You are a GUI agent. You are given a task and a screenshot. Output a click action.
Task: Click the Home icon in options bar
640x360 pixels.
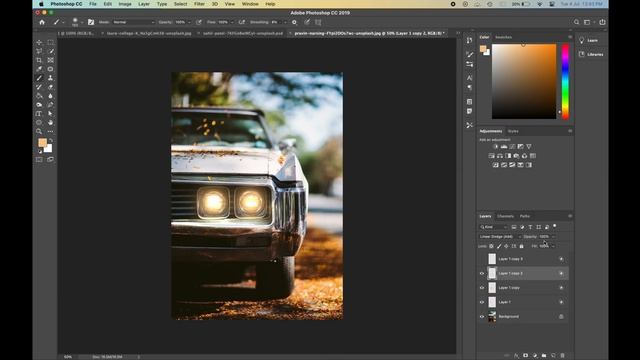click(42, 22)
